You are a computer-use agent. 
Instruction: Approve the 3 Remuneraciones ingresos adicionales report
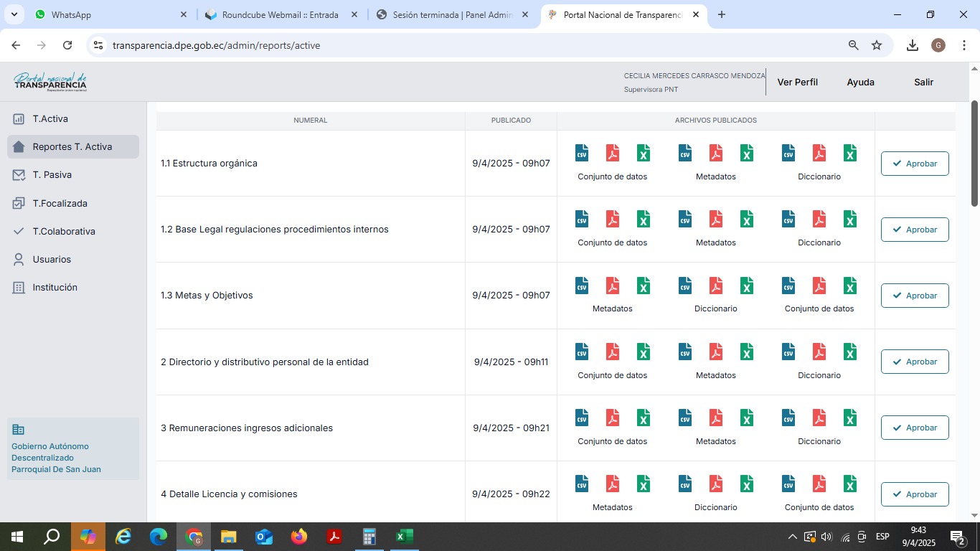coord(915,428)
